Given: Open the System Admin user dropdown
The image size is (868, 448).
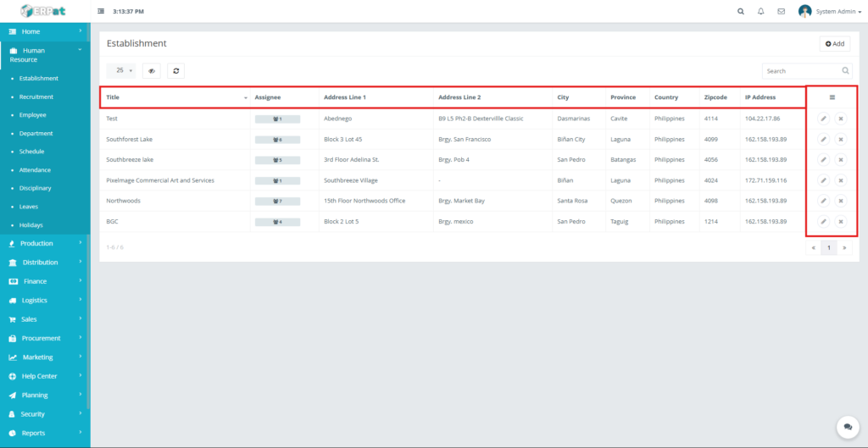Looking at the screenshot, I should coord(829,11).
